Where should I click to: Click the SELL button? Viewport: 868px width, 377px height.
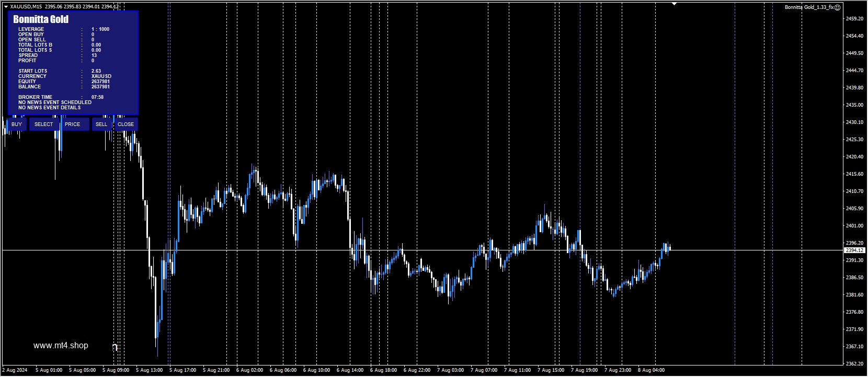pyautogui.click(x=101, y=124)
